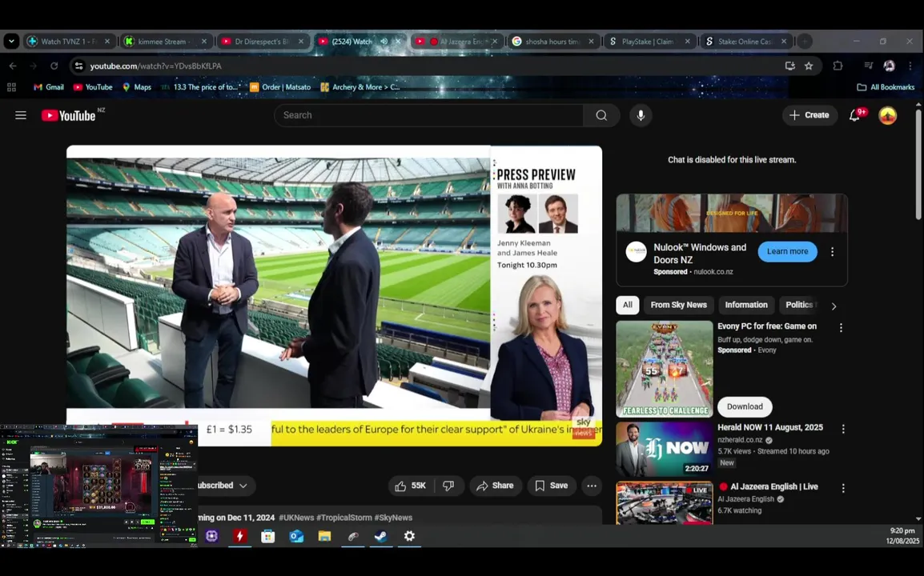Switch to PlayStake Claim tab

[x=649, y=42]
